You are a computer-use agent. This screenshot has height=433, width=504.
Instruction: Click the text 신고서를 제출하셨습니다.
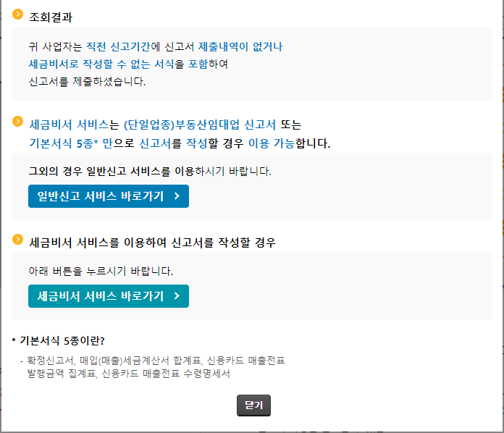(87, 81)
